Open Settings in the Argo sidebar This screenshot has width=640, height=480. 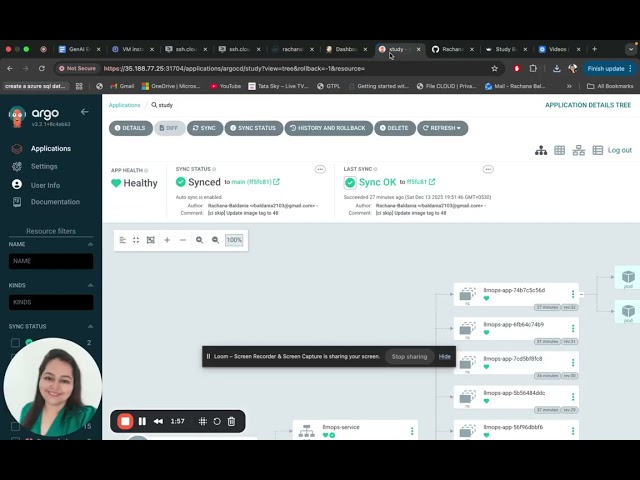(x=44, y=167)
